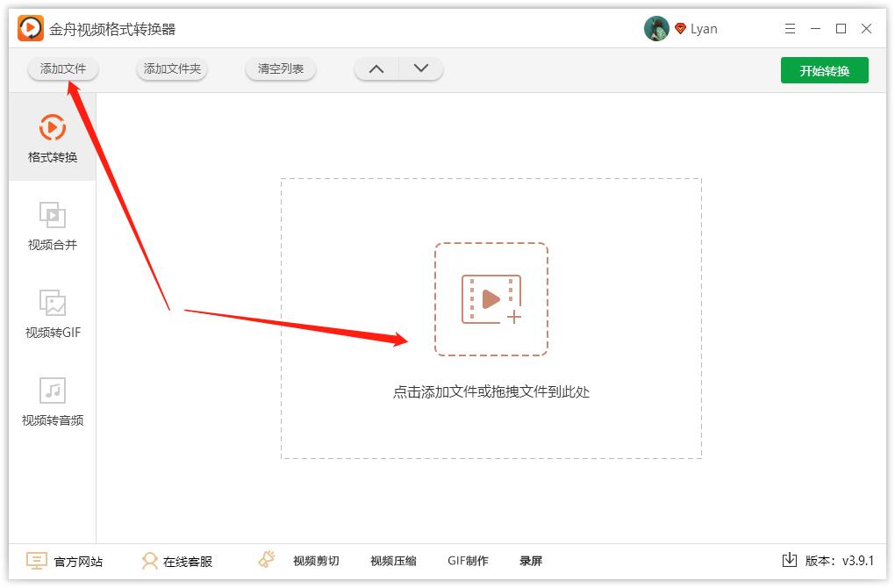Image resolution: width=895 pixels, height=588 pixels.
Task: Click the 添加文件 button
Action: tap(62, 68)
